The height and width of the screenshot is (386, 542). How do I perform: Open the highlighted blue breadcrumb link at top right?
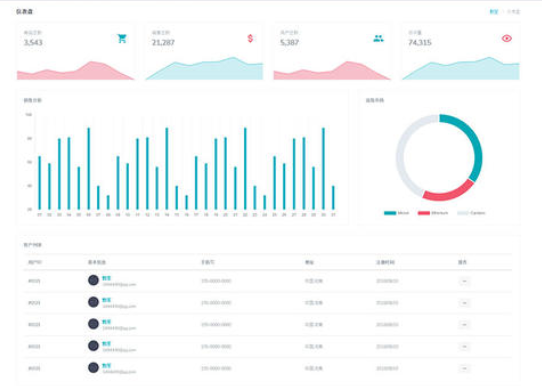click(x=494, y=12)
